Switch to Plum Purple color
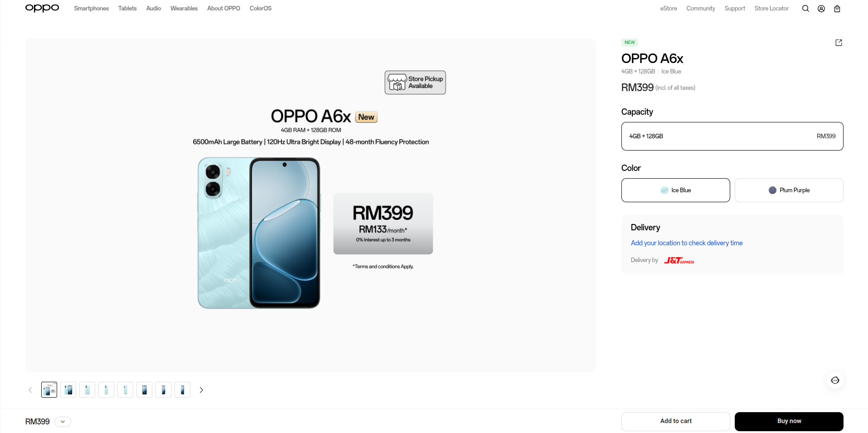Image resolution: width=868 pixels, height=433 pixels. [789, 190]
